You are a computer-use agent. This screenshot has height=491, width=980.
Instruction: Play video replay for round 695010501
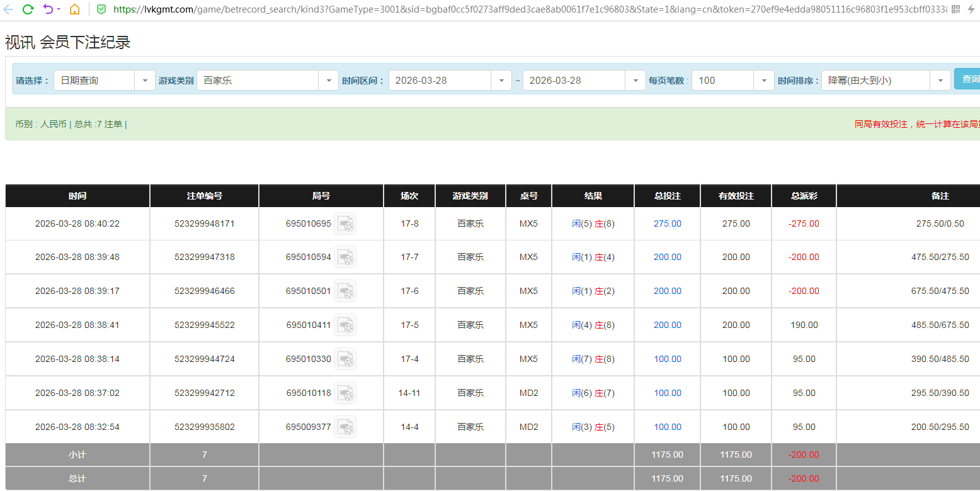pos(345,291)
